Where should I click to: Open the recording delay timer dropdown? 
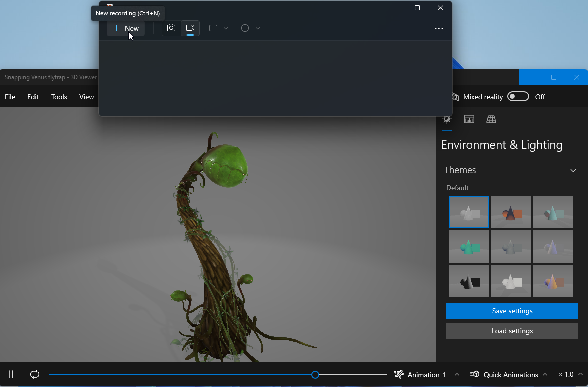pyautogui.click(x=258, y=28)
